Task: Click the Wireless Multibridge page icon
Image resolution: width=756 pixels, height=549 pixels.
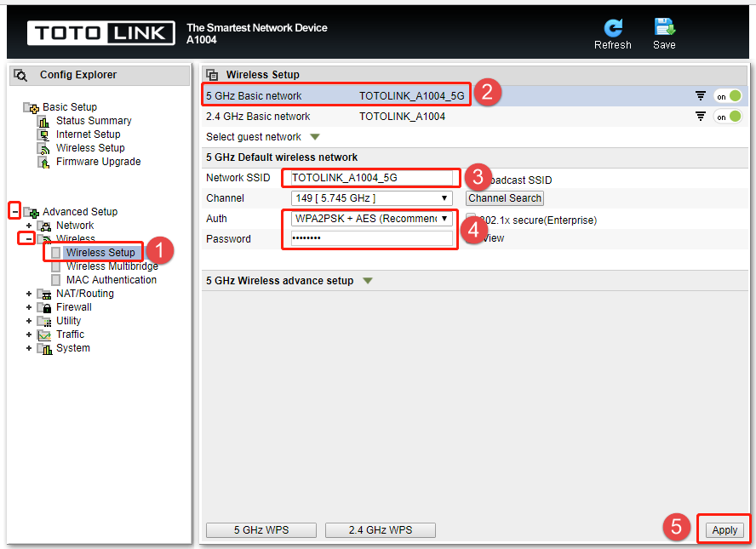Action: click(x=56, y=266)
